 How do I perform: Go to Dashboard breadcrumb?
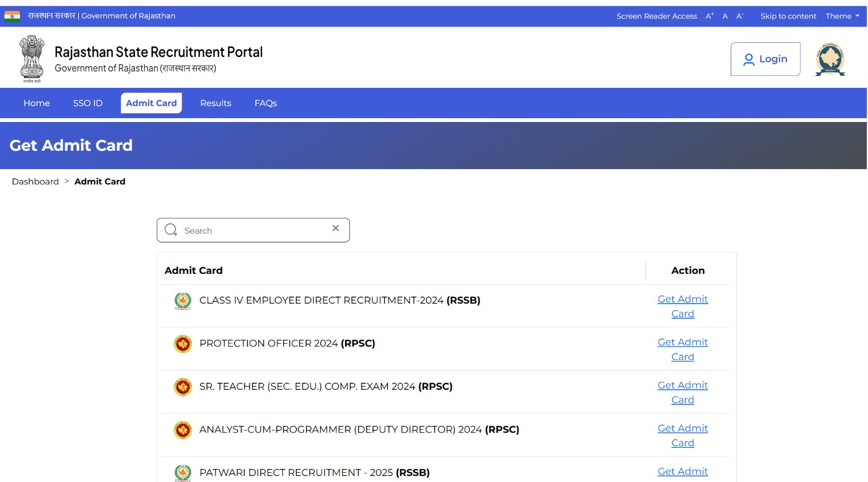point(35,182)
